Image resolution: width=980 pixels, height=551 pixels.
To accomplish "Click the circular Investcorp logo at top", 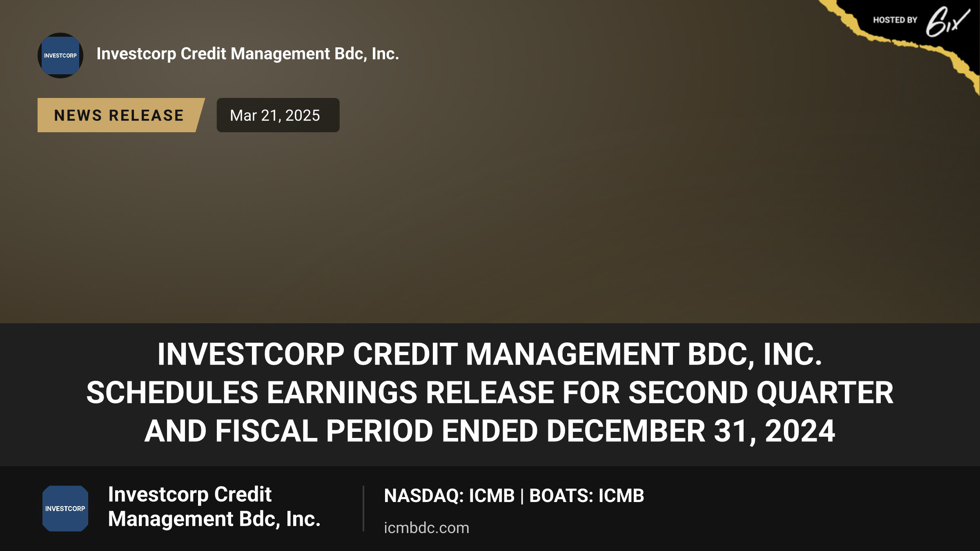I will (x=60, y=56).
